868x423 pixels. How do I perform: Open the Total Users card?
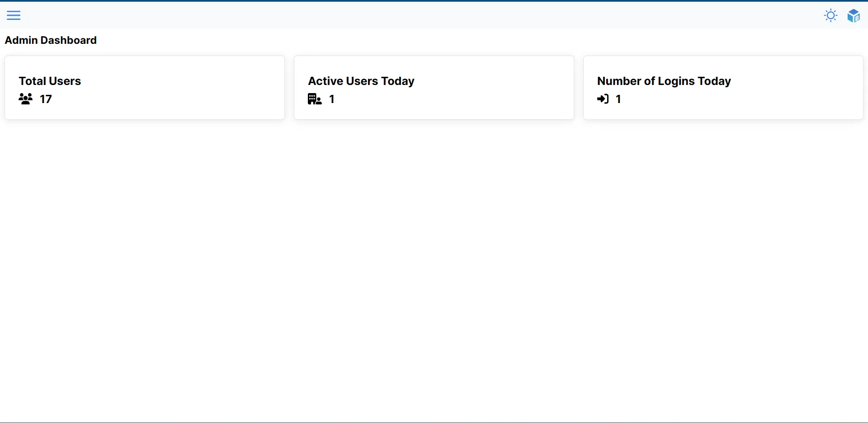pyautogui.click(x=145, y=87)
